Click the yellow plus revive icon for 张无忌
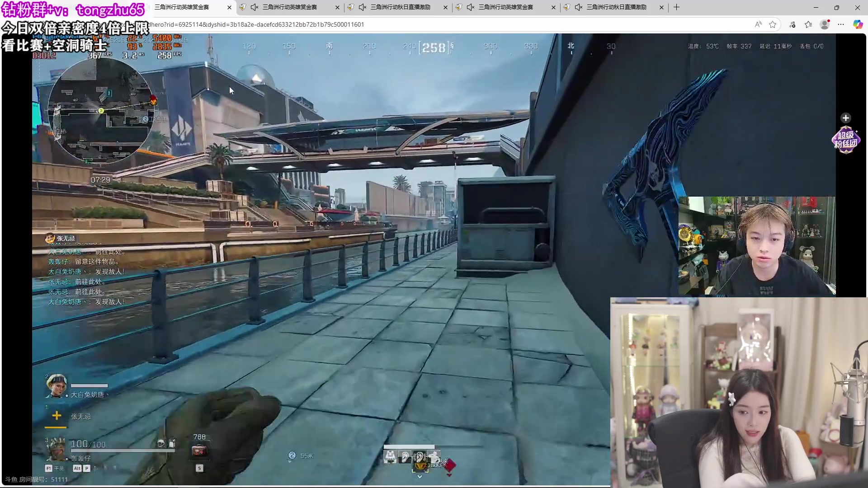868x488 pixels. point(57,415)
